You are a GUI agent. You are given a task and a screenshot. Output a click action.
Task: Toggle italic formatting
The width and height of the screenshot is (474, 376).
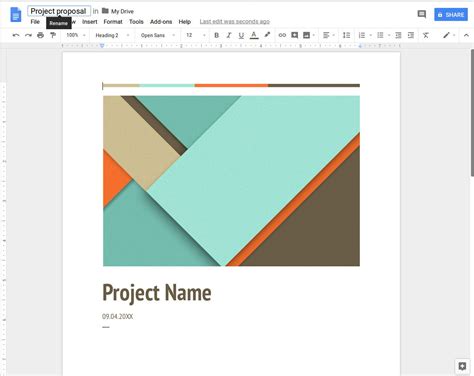229,35
